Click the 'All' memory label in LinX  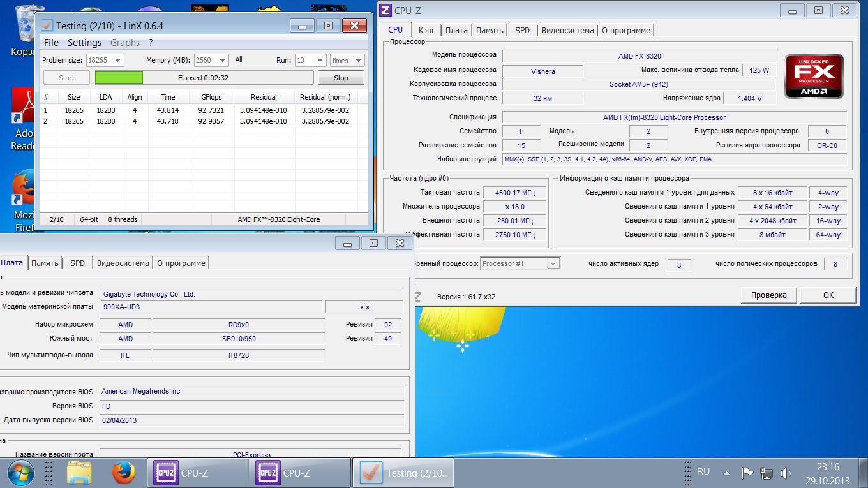click(239, 60)
